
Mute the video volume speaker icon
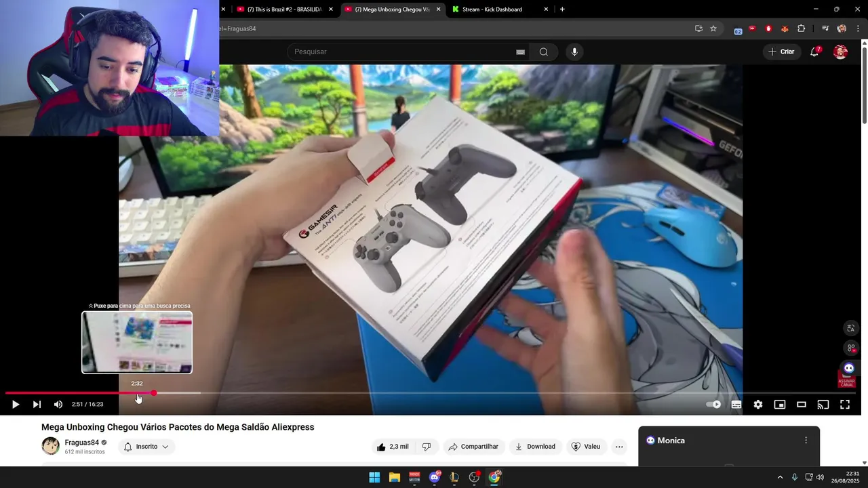(x=58, y=405)
